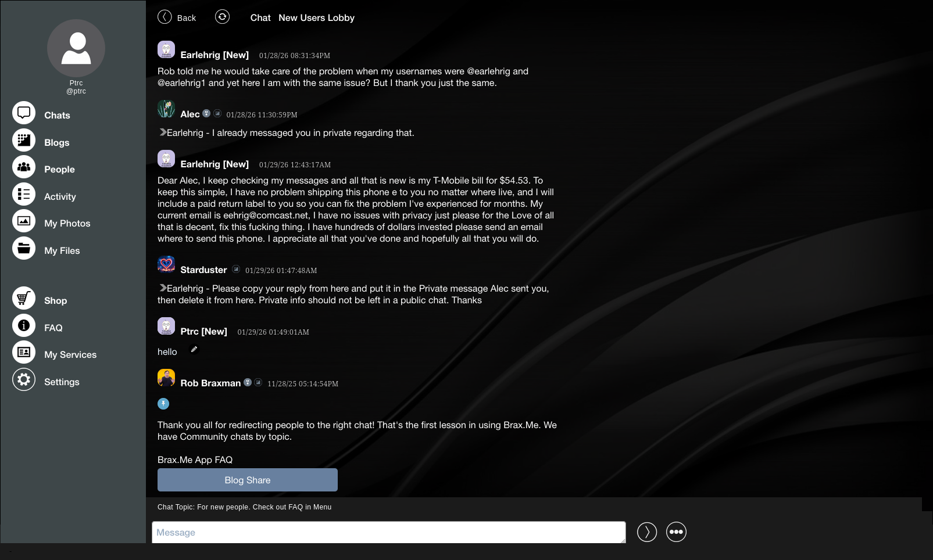Viewport: 933px width, 560px height.
Task: Select the My Services menu label
Action: pos(70,354)
